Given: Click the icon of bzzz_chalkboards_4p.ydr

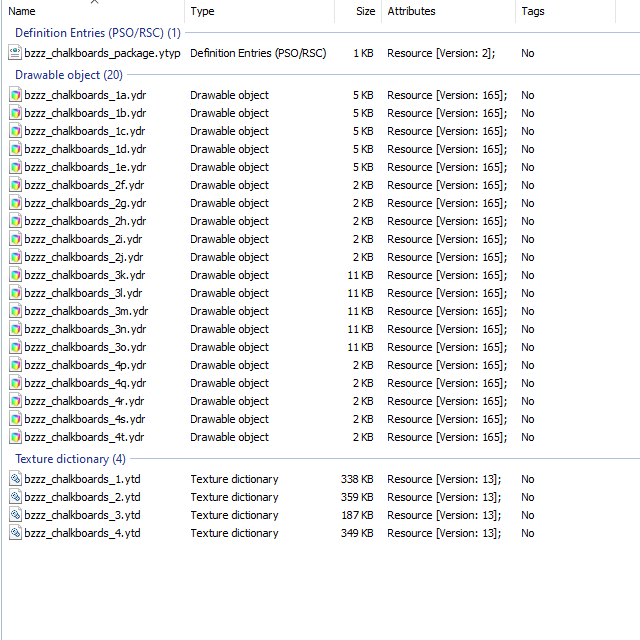Looking at the screenshot, I should click(x=15, y=365).
